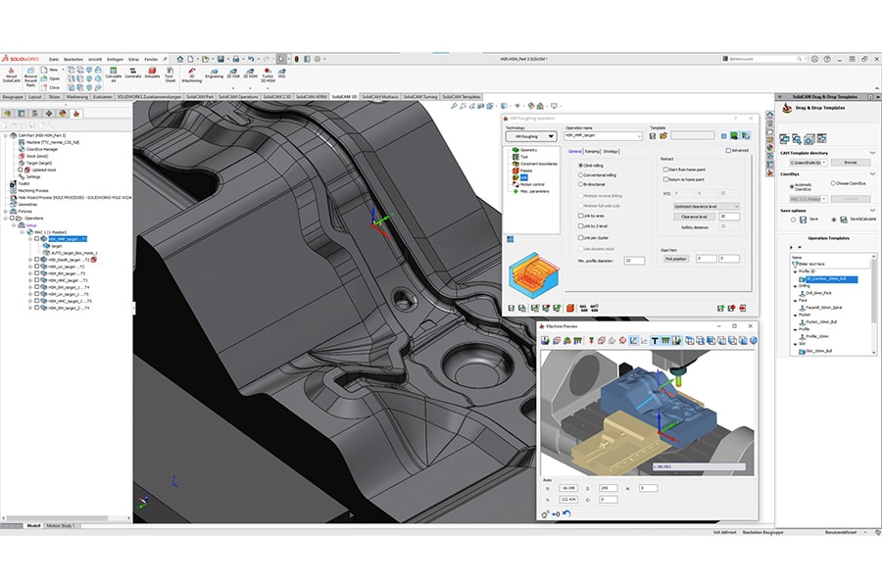This screenshot has height=588, width=882.
Task: Collapse the Profile 3D template group
Action: (x=796, y=271)
